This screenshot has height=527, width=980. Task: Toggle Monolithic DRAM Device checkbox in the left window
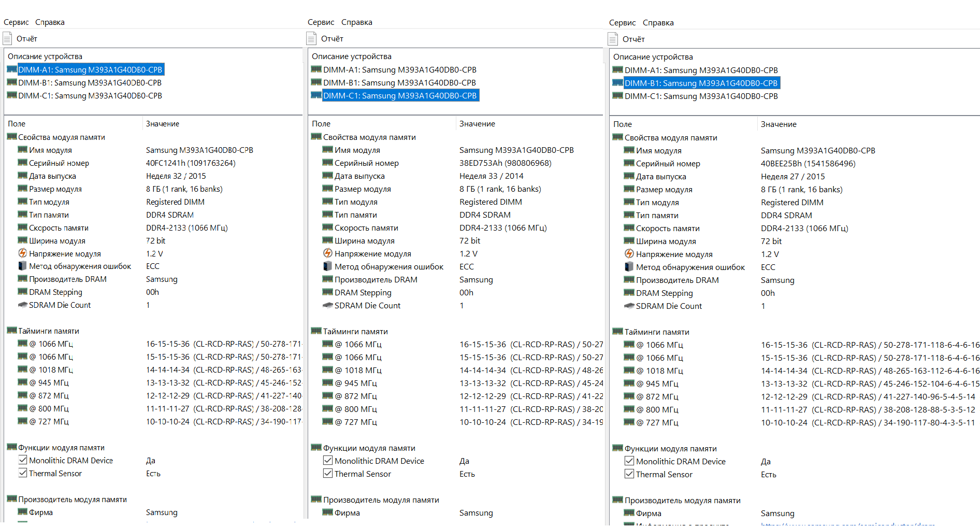23,460
